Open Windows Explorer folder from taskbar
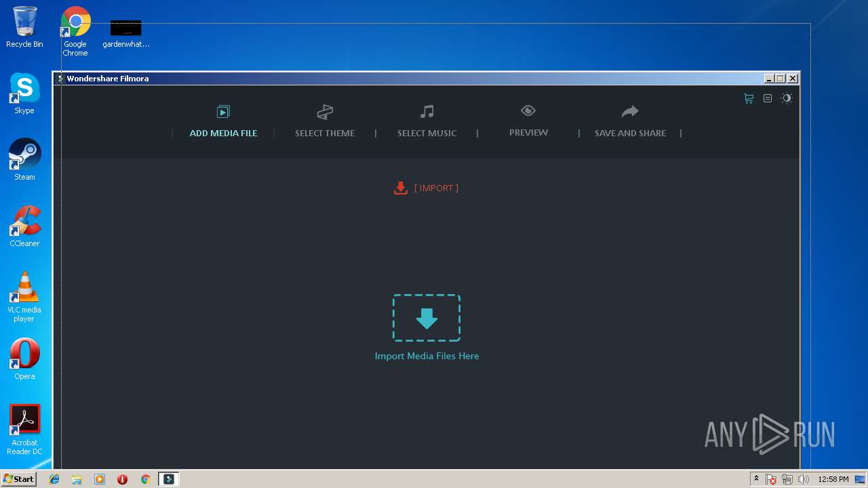Screen dimensions: 868x488 point(77,479)
